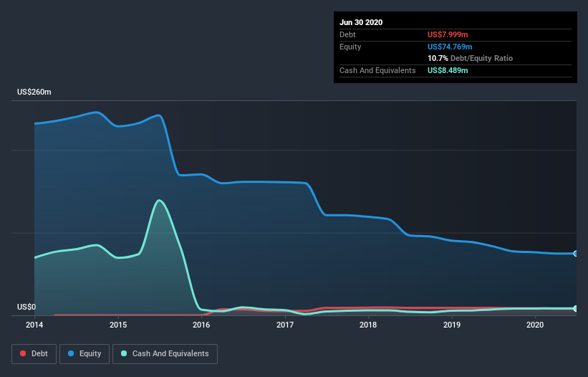
Task: Click the Equity label in tooltip
Action: point(350,47)
